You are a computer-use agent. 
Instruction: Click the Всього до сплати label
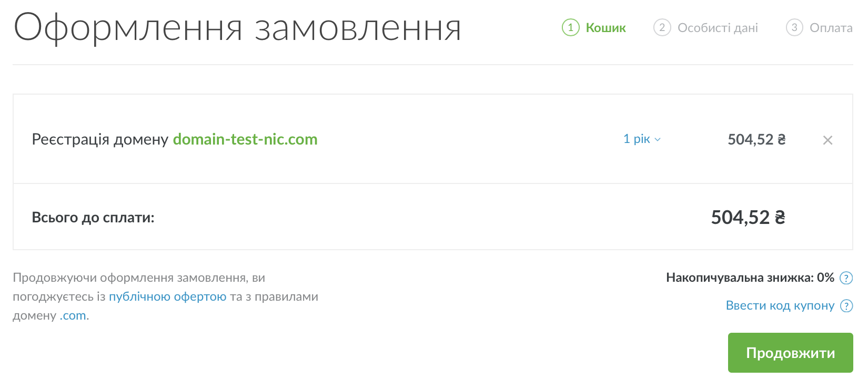click(x=93, y=218)
